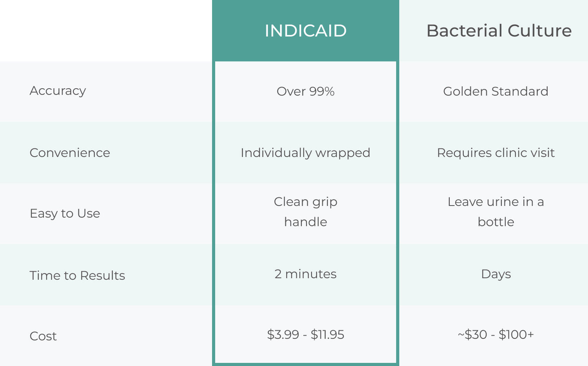
Task: Click the $3.99 - $11.95 price
Action: point(305,335)
